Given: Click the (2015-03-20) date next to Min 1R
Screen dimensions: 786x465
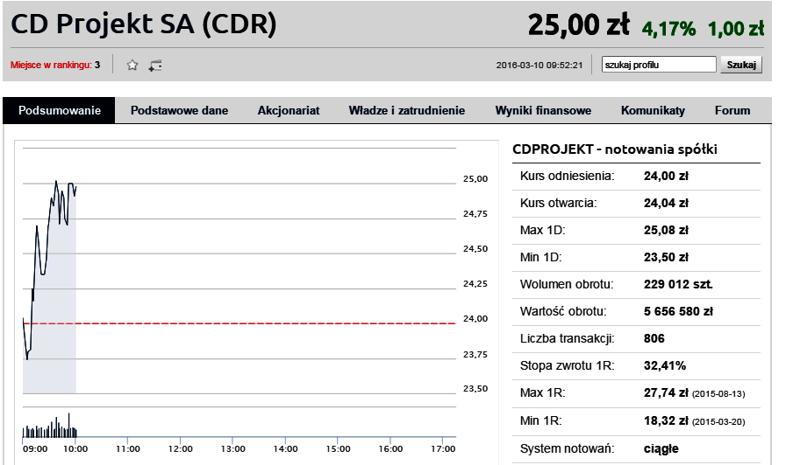Looking at the screenshot, I should tap(718, 422).
